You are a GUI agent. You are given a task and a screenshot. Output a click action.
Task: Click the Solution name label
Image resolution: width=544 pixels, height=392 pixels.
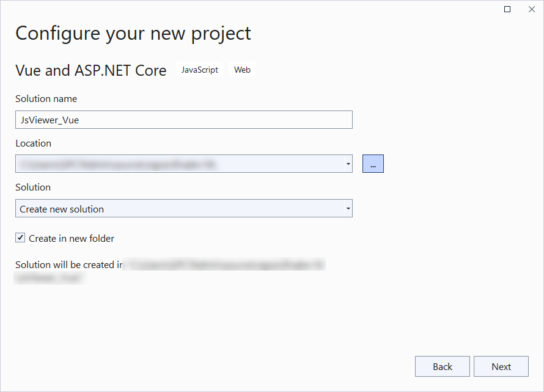(46, 99)
